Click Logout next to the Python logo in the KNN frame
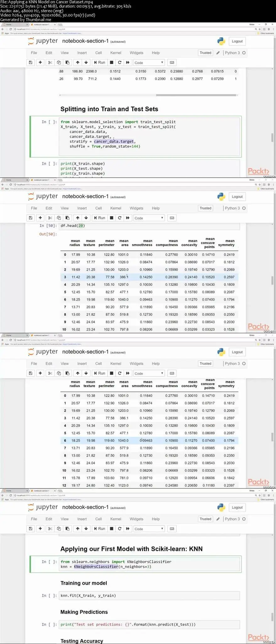Viewport: 276px width, 644px height. 237,507
